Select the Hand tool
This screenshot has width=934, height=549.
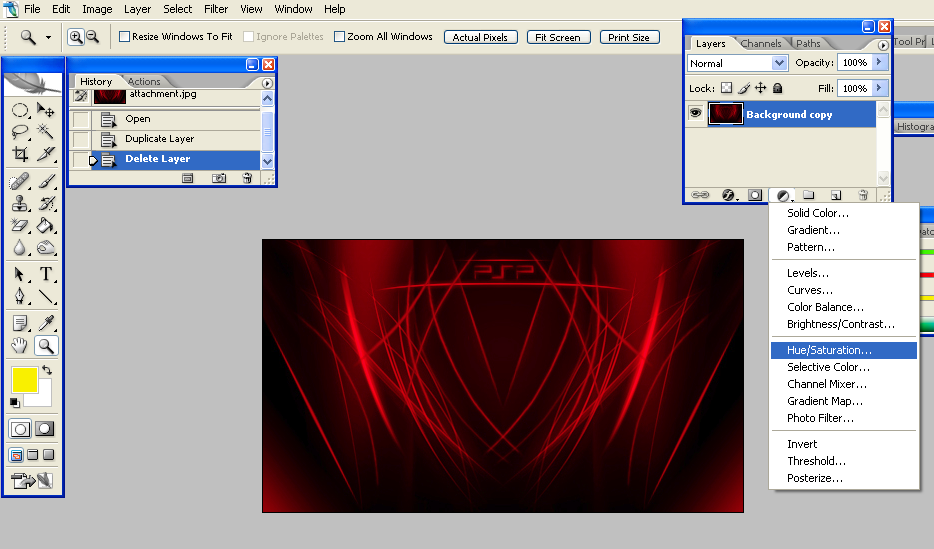(x=20, y=345)
